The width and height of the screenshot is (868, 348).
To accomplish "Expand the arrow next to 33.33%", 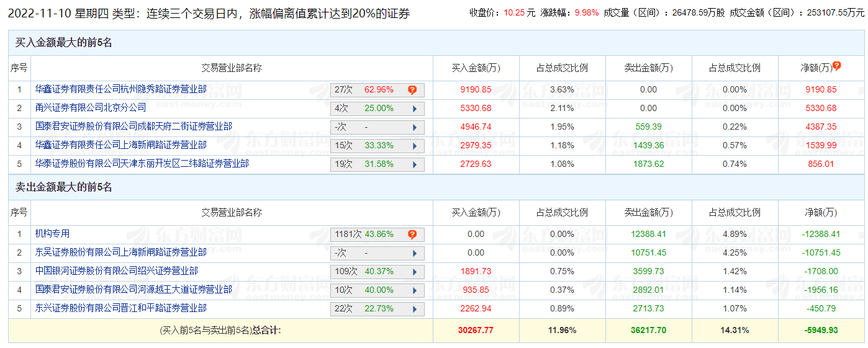I will tap(415, 146).
